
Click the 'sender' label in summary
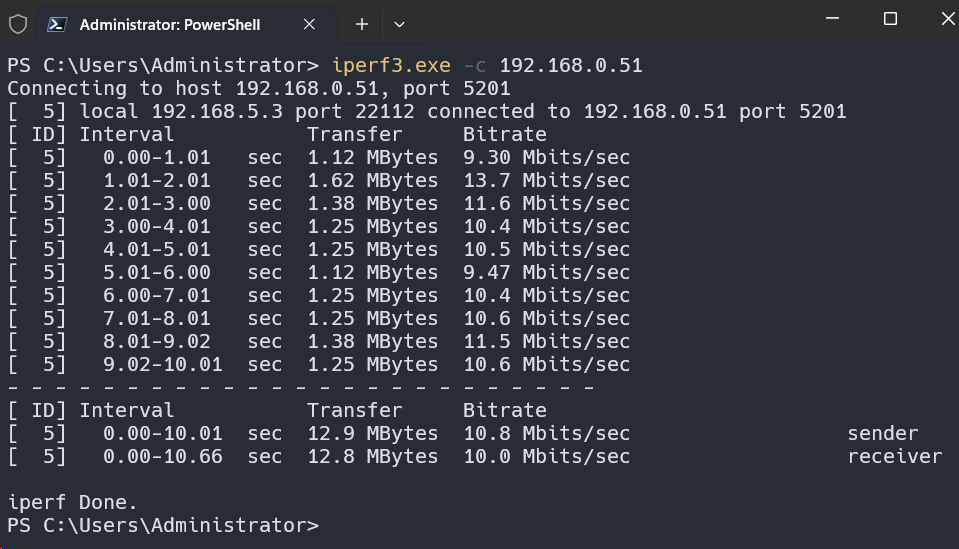coord(882,433)
